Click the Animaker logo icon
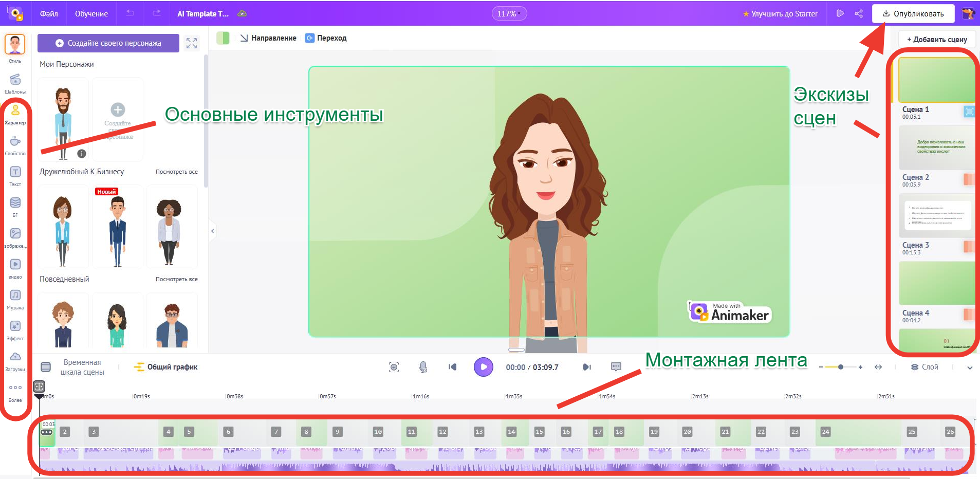The height and width of the screenshot is (479, 980). [x=15, y=13]
